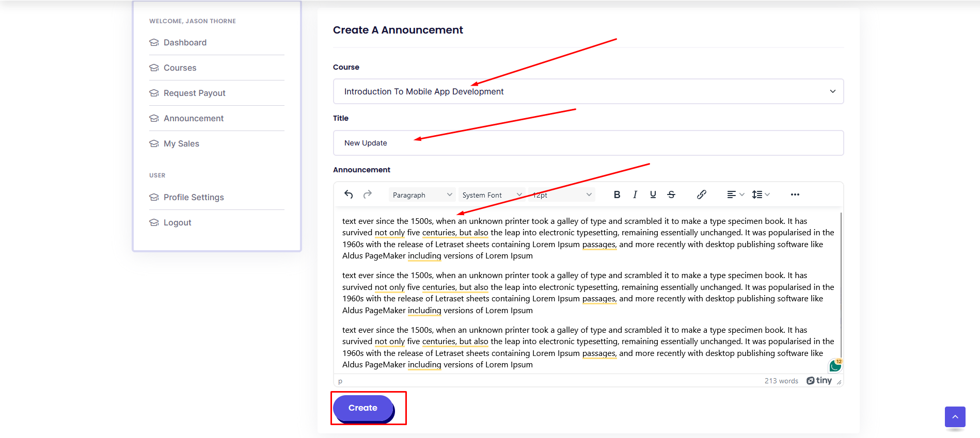Reveal more toolbar options with ellipsis
This screenshot has width=980, height=438.
click(795, 194)
